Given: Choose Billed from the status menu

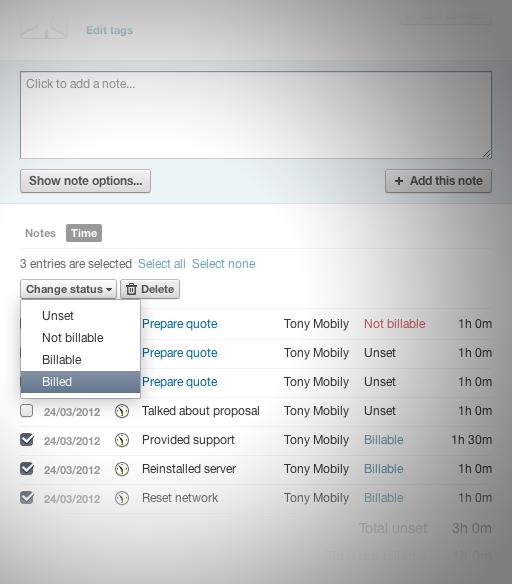Looking at the screenshot, I should tap(80, 382).
